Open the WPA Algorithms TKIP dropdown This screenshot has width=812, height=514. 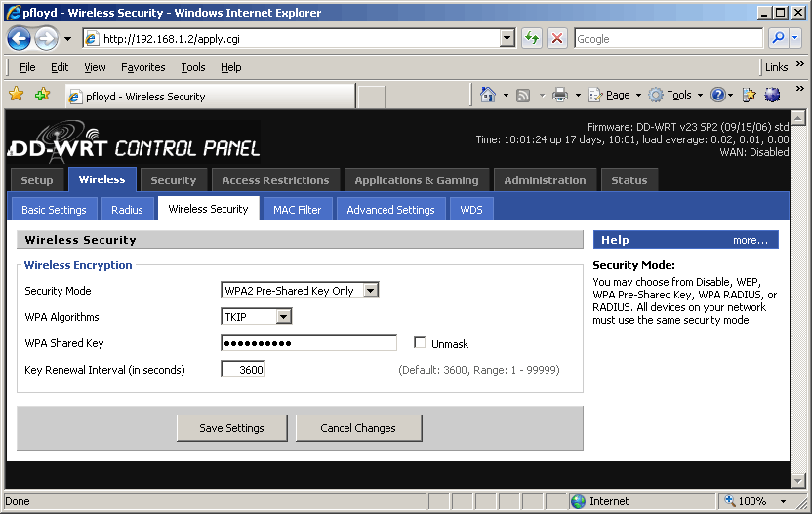coord(257,316)
